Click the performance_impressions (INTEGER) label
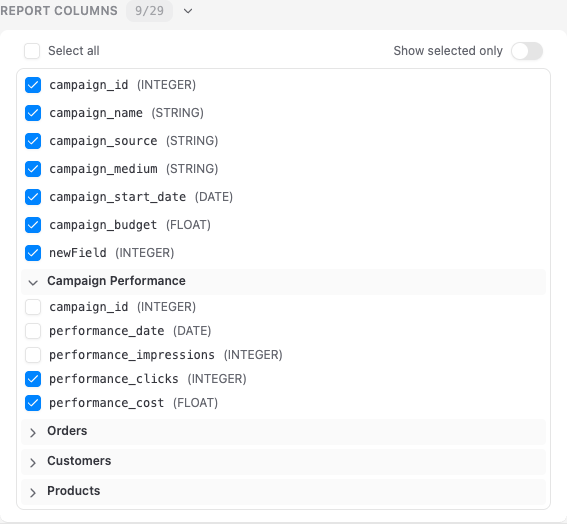Screen dimensions: 567x524 coord(166,355)
